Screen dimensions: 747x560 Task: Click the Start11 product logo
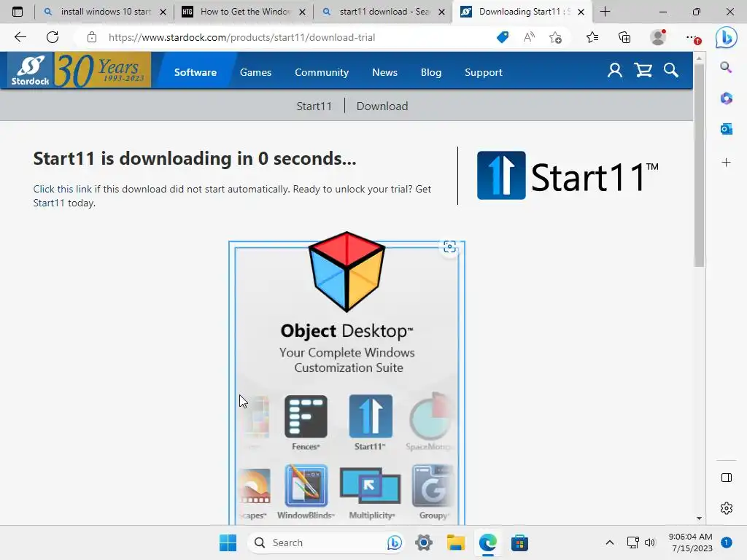(568, 175)
